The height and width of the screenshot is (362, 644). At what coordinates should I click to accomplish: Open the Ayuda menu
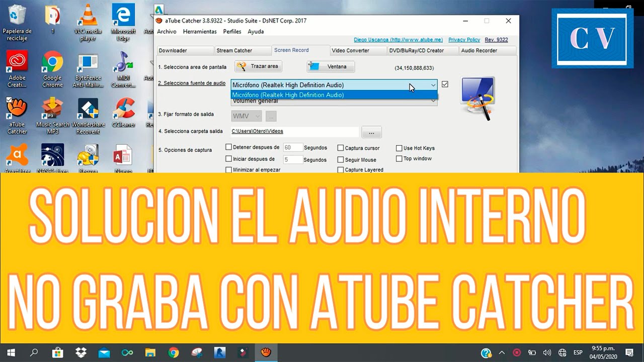pos(256,31)
